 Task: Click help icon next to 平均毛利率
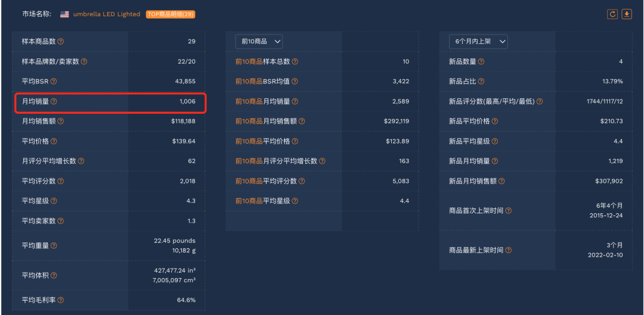61,300
